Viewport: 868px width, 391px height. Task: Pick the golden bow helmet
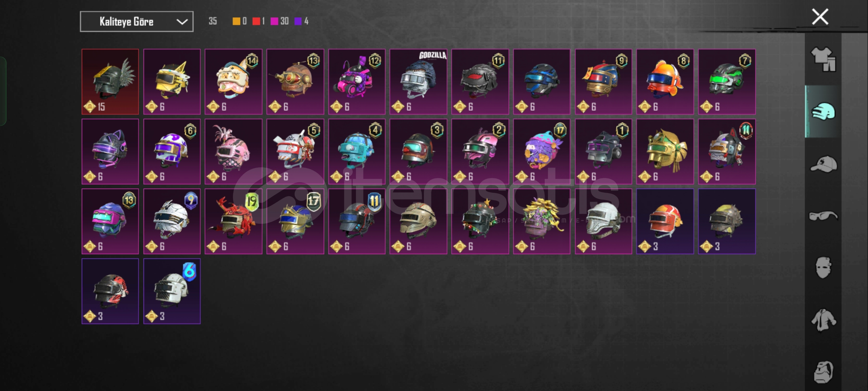(x=665, y=152)
